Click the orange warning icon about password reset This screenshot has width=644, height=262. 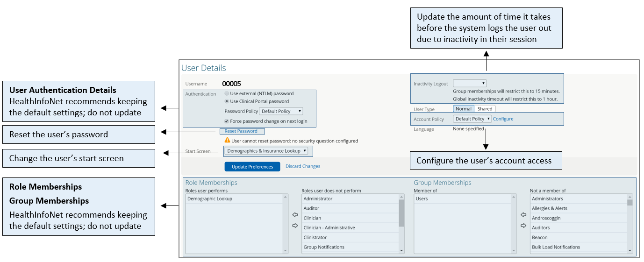pos(227,141)
